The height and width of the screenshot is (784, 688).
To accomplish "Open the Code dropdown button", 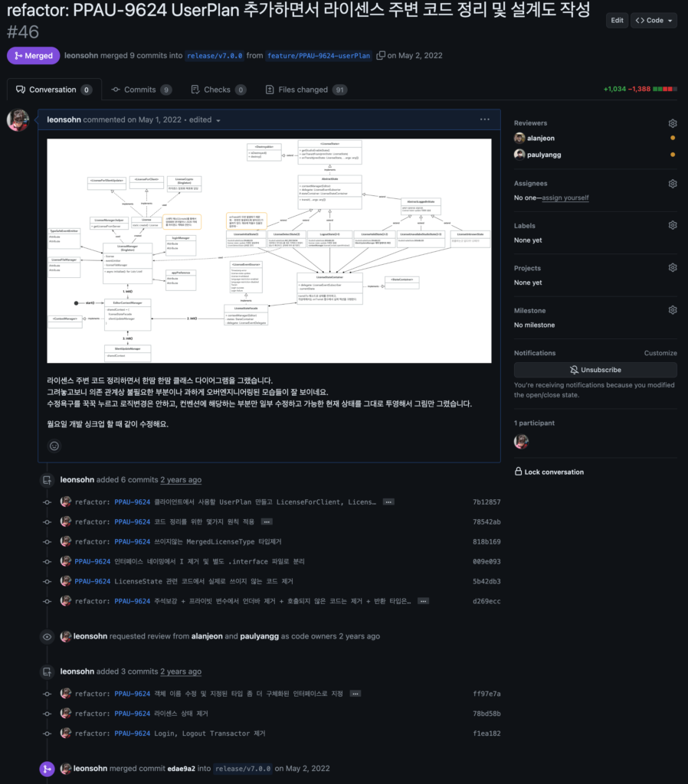I will (653, 21).
